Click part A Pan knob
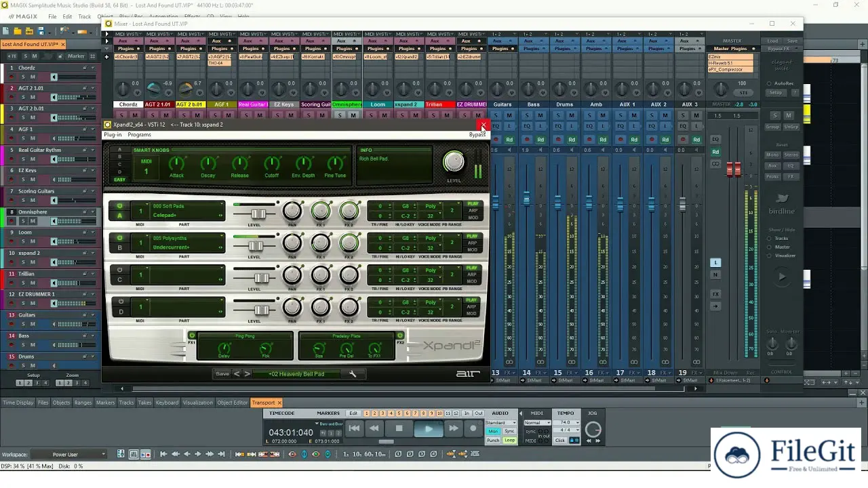 (292, 211)
